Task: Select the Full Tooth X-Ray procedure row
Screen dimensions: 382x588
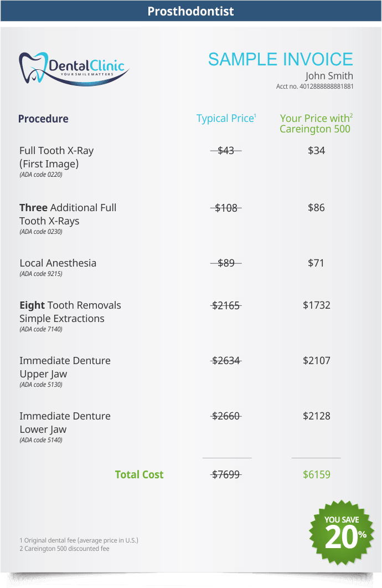Action: click(x=56, y=157)
